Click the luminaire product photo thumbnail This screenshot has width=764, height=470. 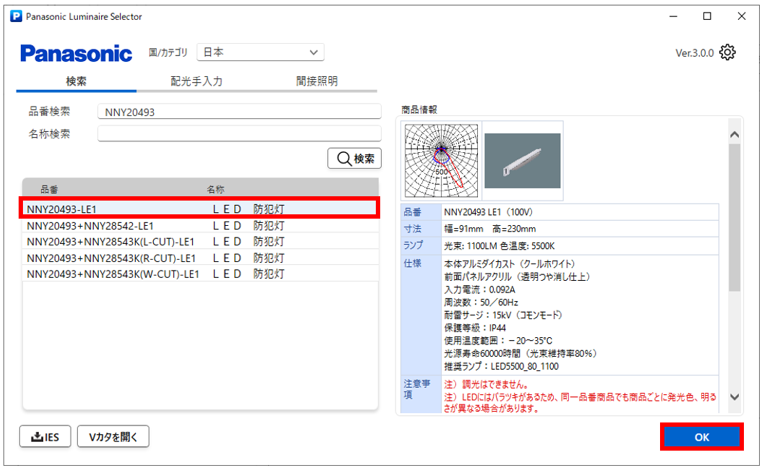(523, 159)
